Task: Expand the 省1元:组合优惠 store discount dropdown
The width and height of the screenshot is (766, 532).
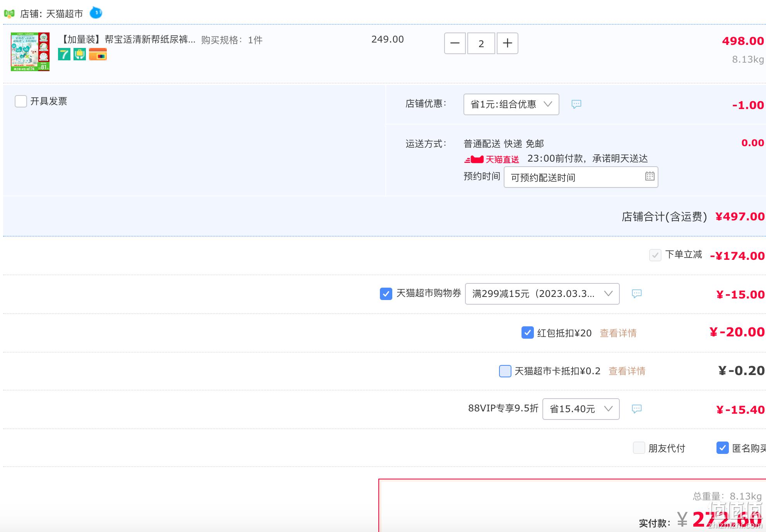Action: 511,104
